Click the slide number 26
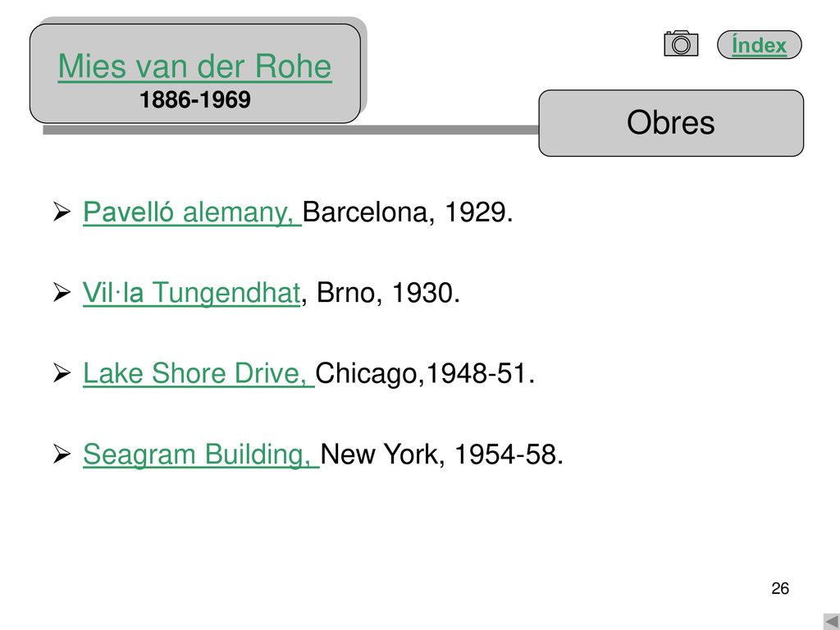This screenshot has height=630, width=840. pos(780,588)
